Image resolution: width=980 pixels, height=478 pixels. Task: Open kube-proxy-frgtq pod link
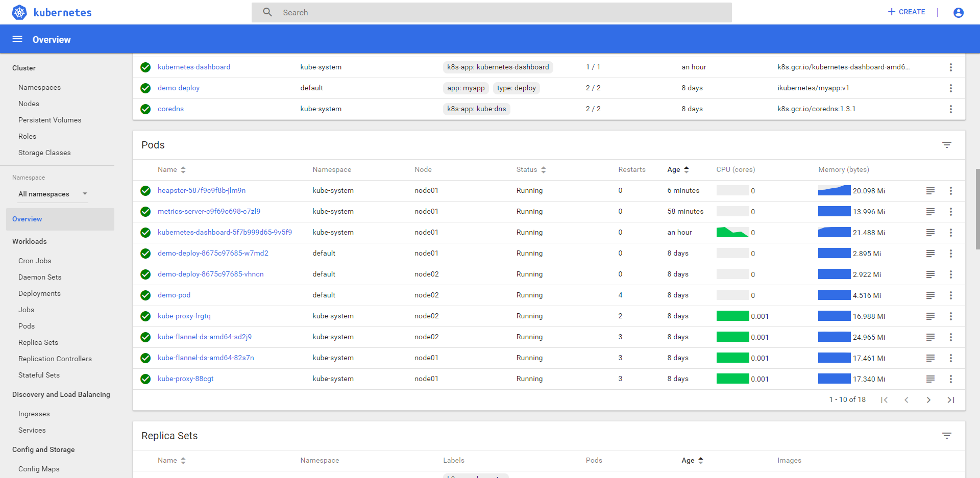click(184, 316)
